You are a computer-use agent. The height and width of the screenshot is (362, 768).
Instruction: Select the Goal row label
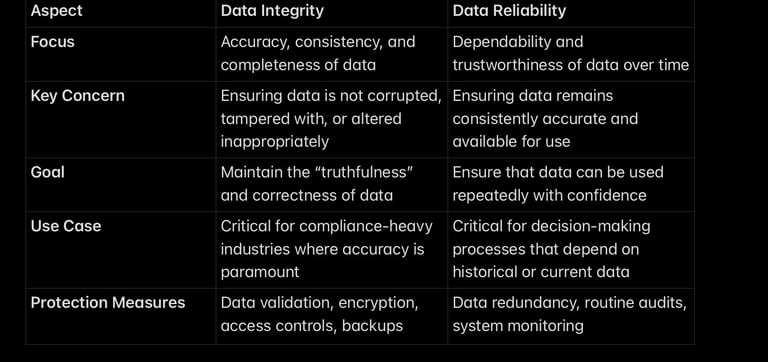tap(48, 172)
